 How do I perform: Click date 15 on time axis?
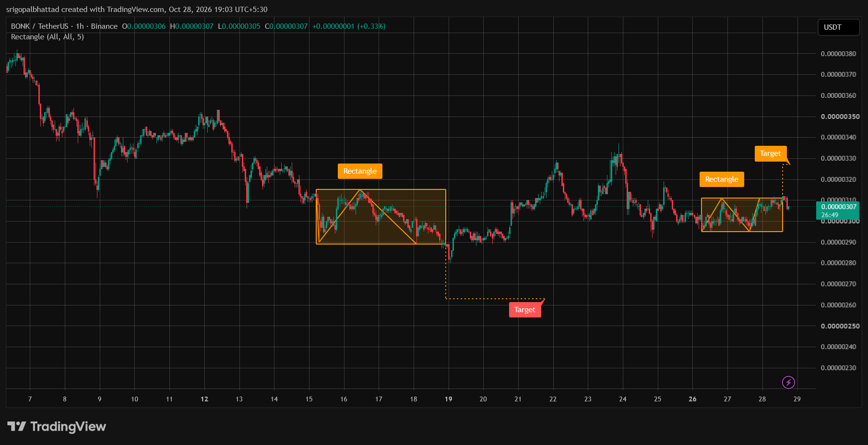tap(309, 399)
